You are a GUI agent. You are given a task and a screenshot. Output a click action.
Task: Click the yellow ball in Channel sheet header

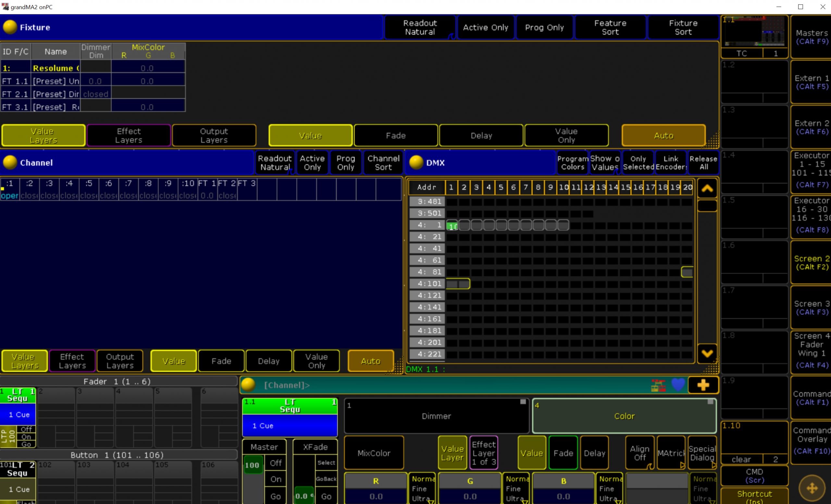(x=10, y=163)
